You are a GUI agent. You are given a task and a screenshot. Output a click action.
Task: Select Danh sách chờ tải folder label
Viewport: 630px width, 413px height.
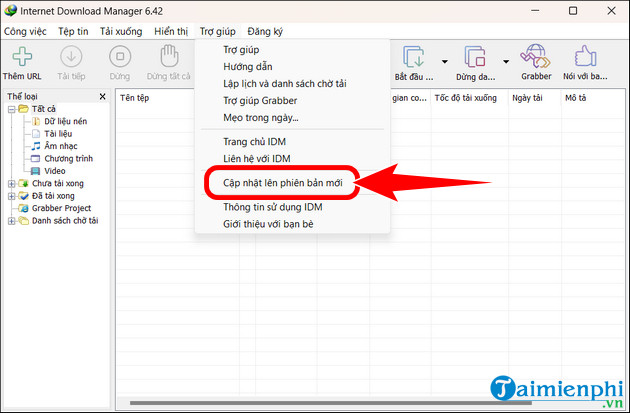65,221
